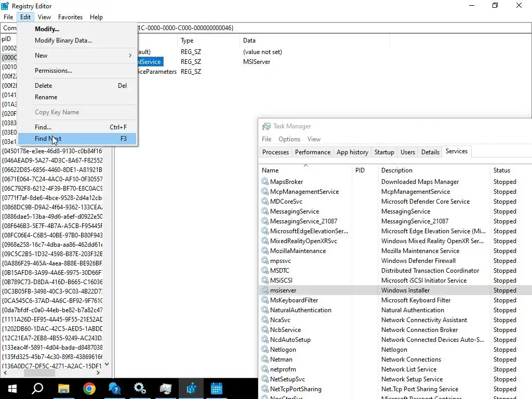Click the msiserver service icon
The width and height of the screenshot is (532, 399).
pyautogui.click(x=264, y=290)
